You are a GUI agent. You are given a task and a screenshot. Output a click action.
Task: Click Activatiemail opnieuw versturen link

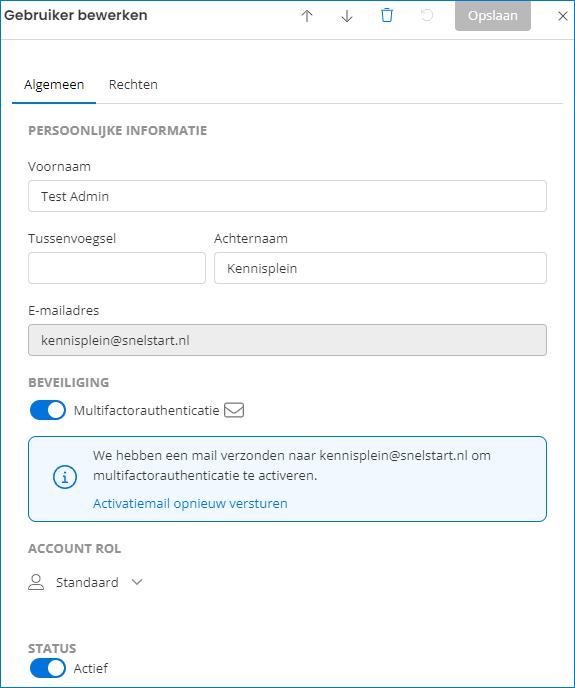(190, 503)
